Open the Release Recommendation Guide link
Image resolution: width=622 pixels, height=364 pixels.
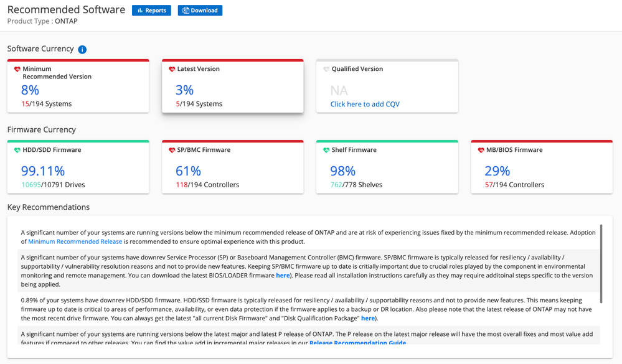357,343
